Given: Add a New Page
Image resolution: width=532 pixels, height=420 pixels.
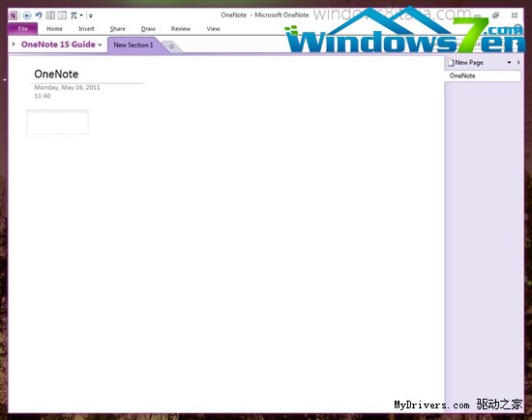Looking at the screenshot, I should (465, 63).
